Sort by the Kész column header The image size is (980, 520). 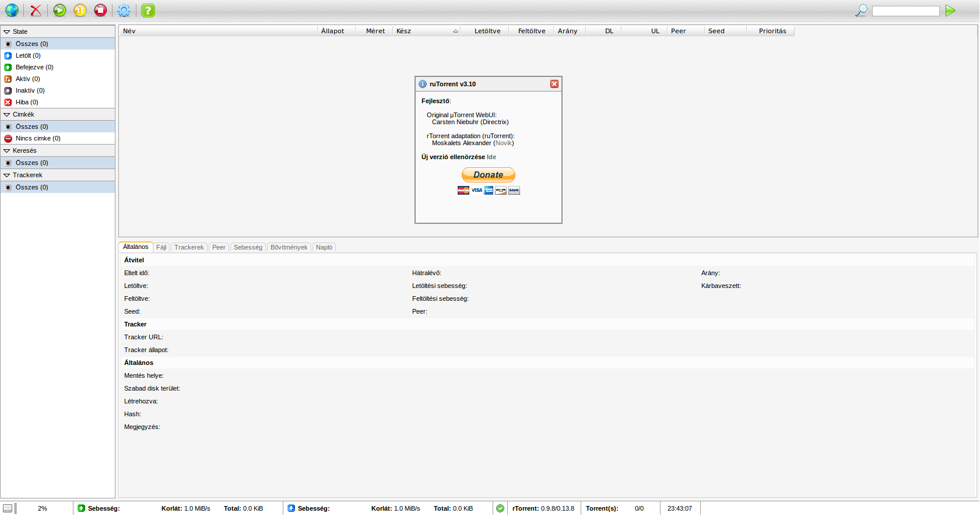tap(427, 31)
